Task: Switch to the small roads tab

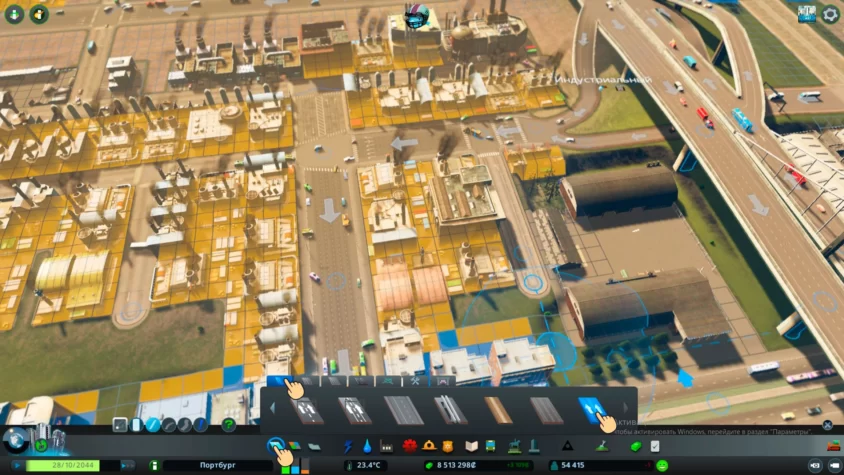Action: coord(279,382)
